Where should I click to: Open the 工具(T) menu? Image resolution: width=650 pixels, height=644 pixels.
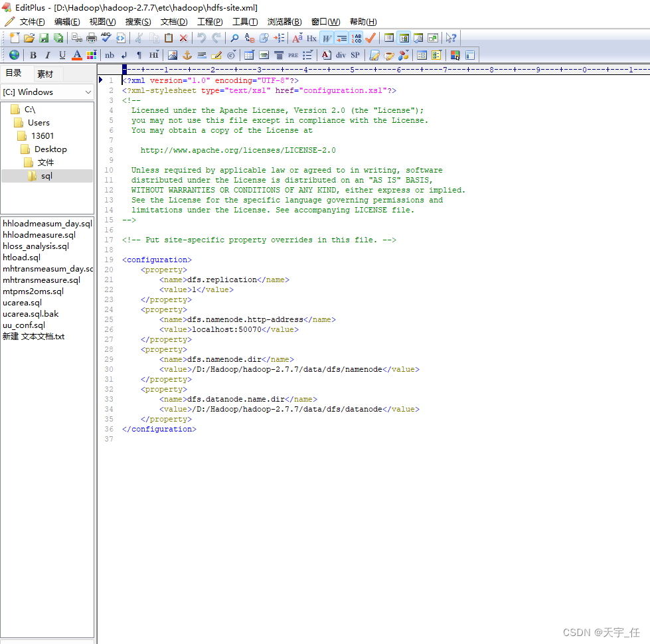[245, 22]
